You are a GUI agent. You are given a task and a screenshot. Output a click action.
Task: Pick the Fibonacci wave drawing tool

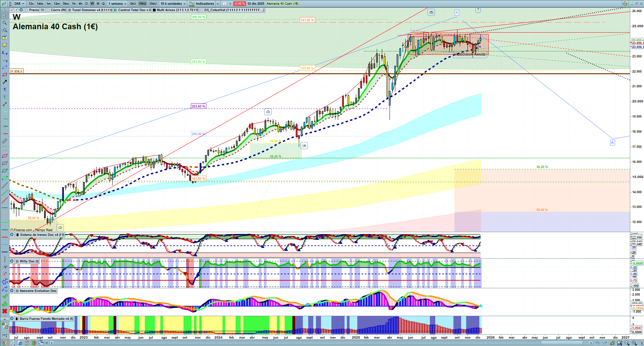coord(5,52)
